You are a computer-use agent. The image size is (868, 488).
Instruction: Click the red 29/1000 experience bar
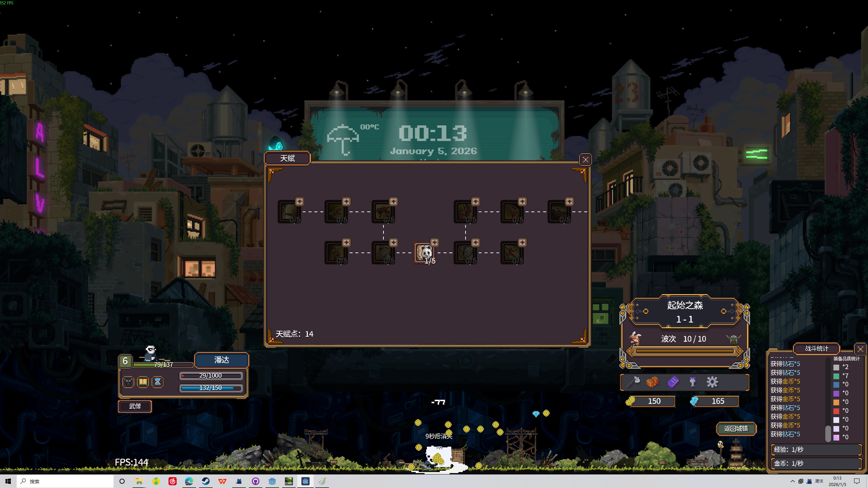pos(210,375)
